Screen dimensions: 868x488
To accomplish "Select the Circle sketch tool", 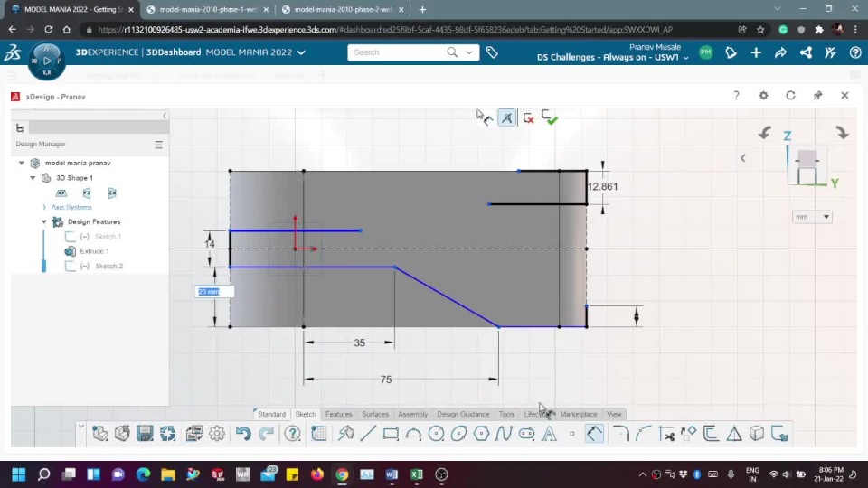I will click(x=436, y=434).
